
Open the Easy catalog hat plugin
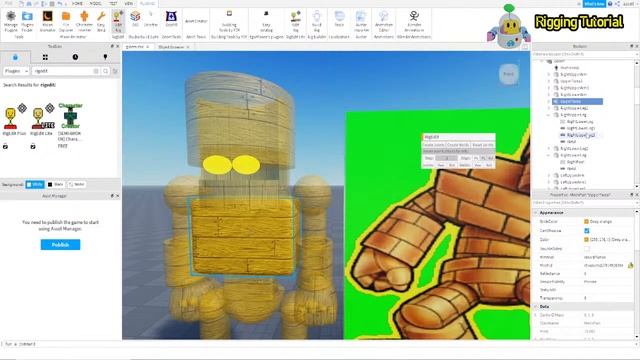266,21
